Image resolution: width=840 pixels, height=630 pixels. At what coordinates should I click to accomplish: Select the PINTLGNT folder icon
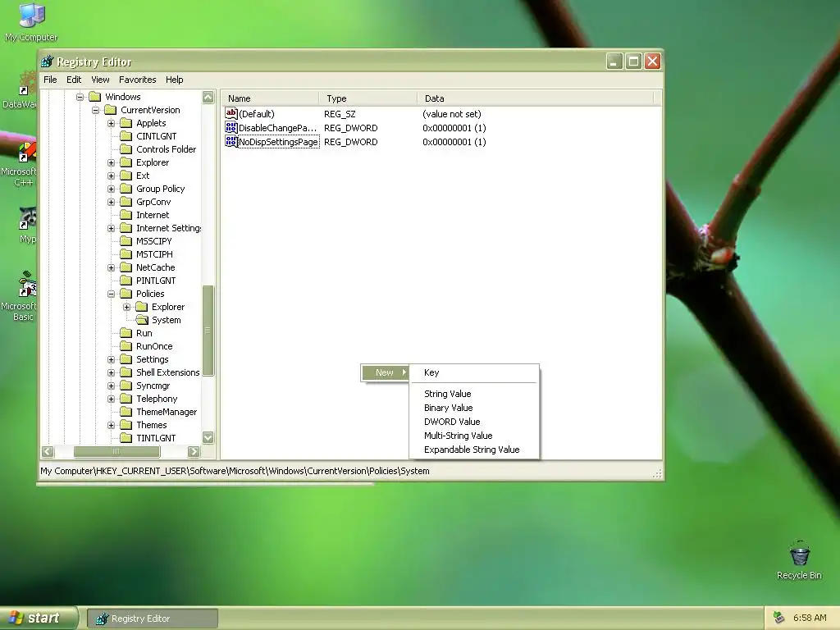126,281
